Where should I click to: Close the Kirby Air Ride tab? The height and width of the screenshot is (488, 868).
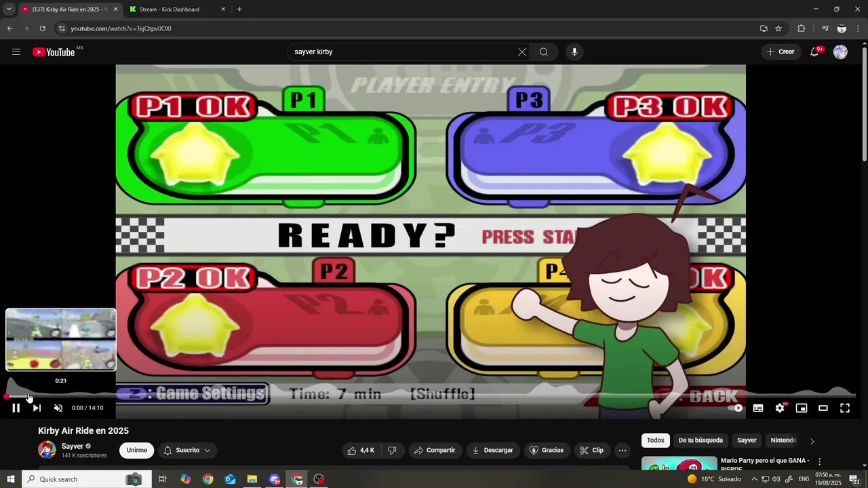[x=115, y=9]
